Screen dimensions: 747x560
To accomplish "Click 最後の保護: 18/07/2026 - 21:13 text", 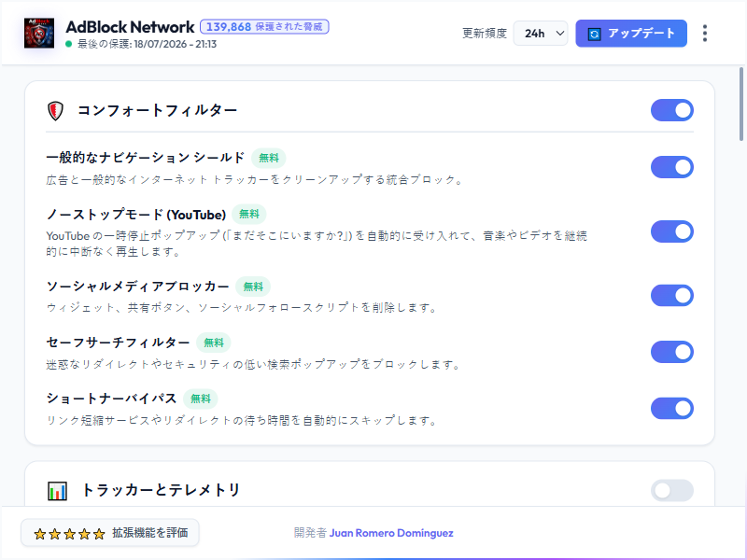I will pyautogui.click(x=147, y=44).
